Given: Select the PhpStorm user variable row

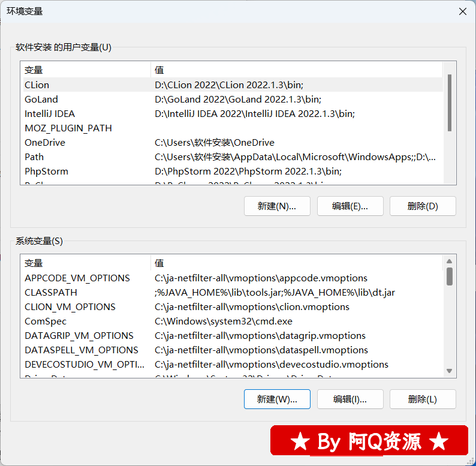Looking at the screenshot, I should [x=233, y=172].
